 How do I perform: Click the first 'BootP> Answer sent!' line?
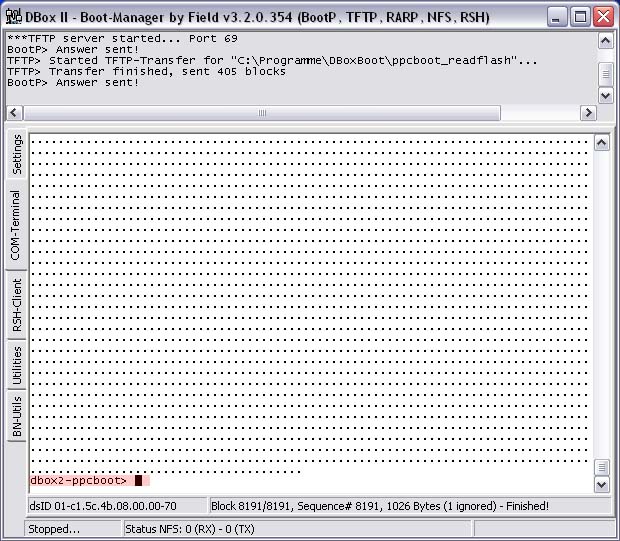click(x=73, y=49)
